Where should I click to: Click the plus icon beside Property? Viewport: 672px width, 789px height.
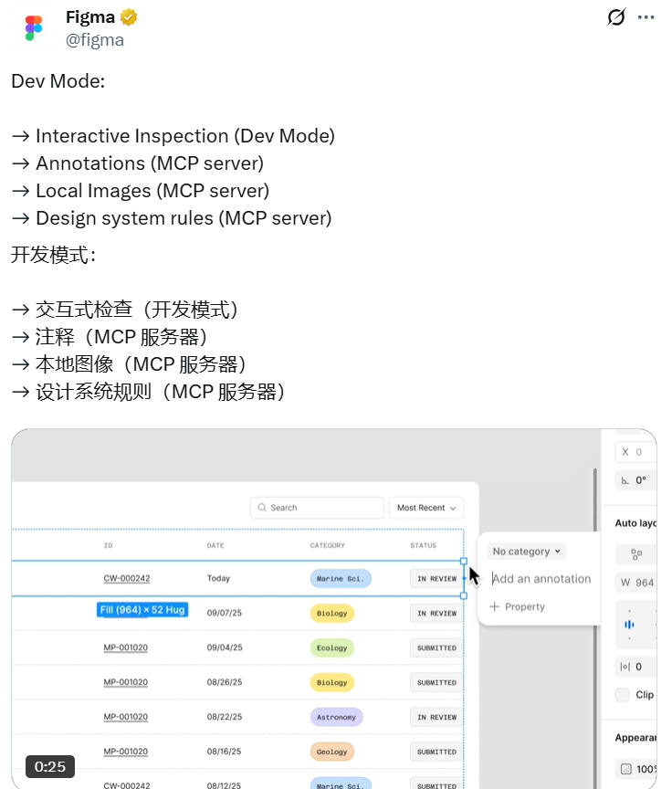[x=495, y=606]
